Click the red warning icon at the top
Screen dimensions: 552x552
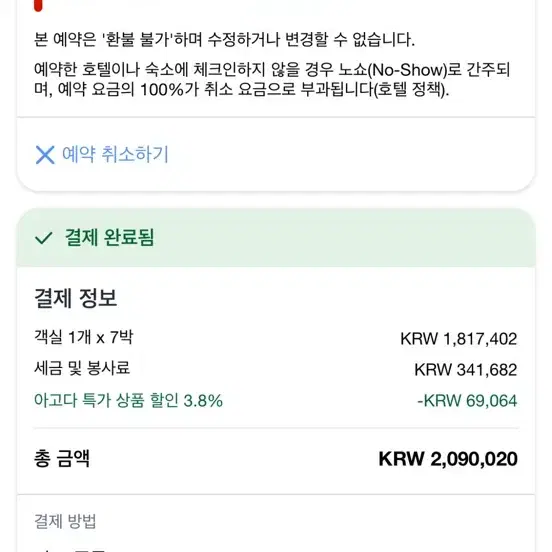(38, 5)
